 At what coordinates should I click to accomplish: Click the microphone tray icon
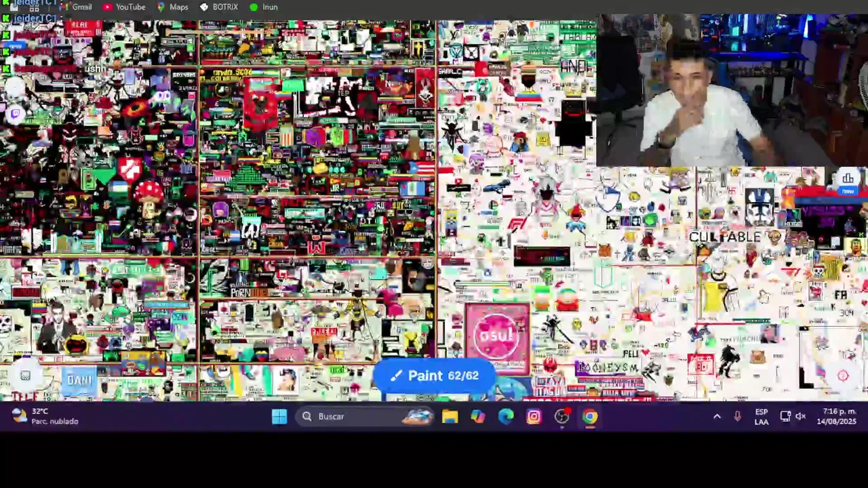[737, 416]
